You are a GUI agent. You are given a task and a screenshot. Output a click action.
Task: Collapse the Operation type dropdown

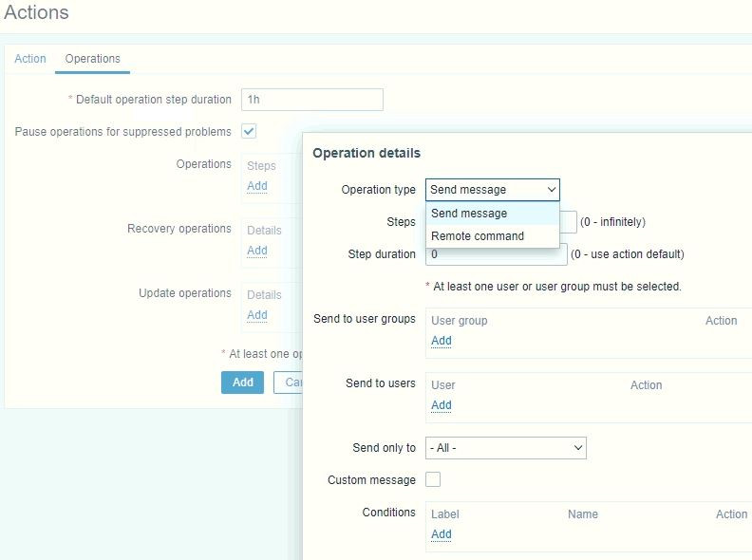click(x=492, y=190)
